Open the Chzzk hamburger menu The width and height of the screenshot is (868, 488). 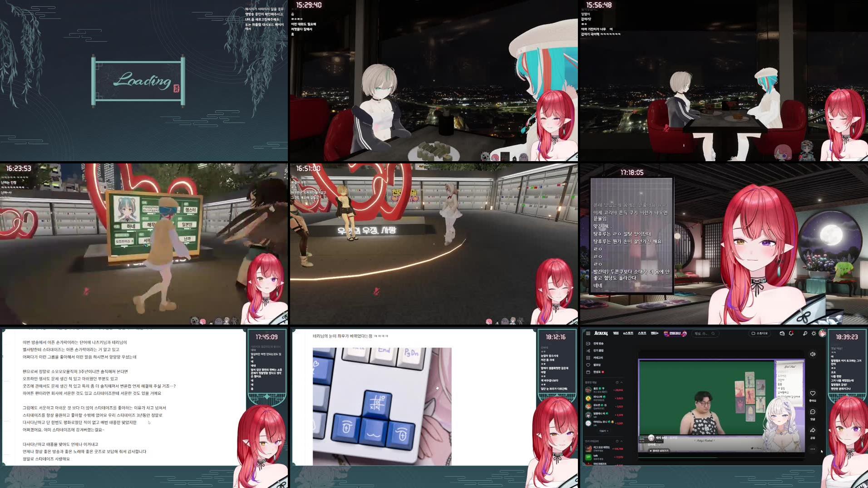tap(588, 334)
